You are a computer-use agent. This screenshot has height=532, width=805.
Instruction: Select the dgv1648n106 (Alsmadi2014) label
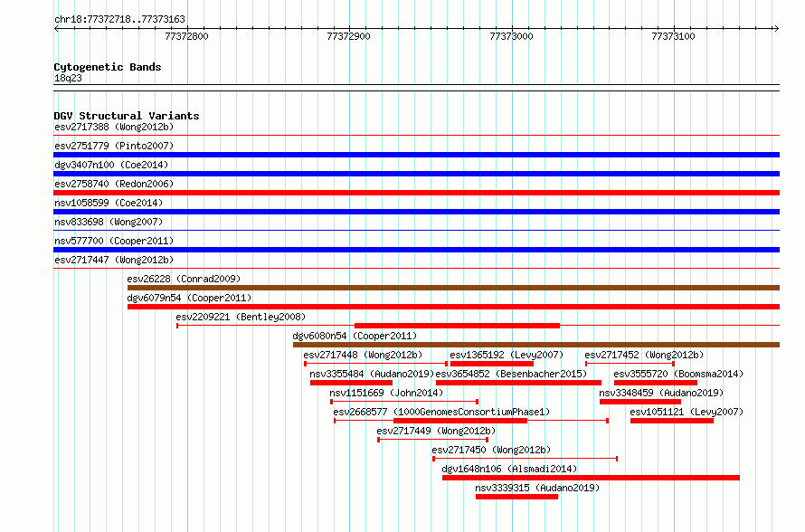(x=509, y=469)
